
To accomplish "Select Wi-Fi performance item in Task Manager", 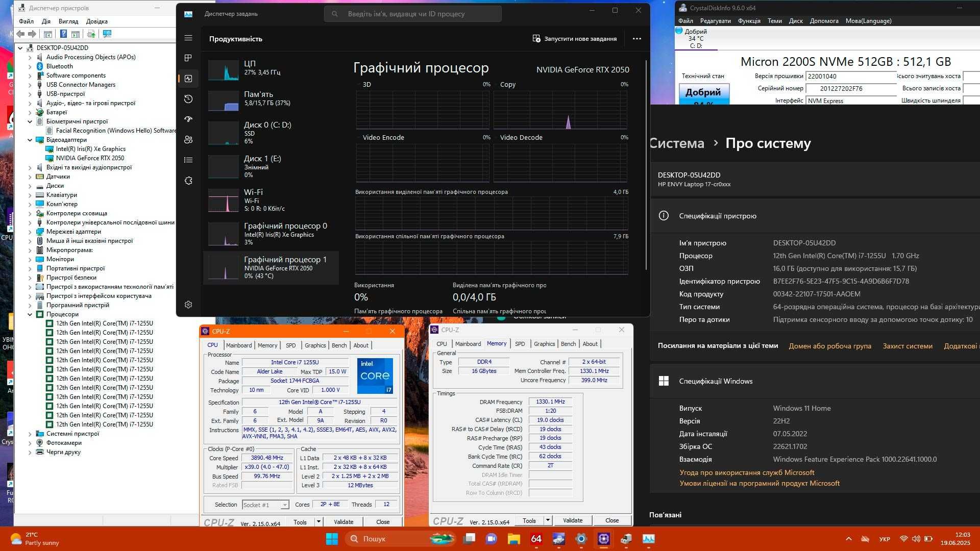I will click(271, 200).
